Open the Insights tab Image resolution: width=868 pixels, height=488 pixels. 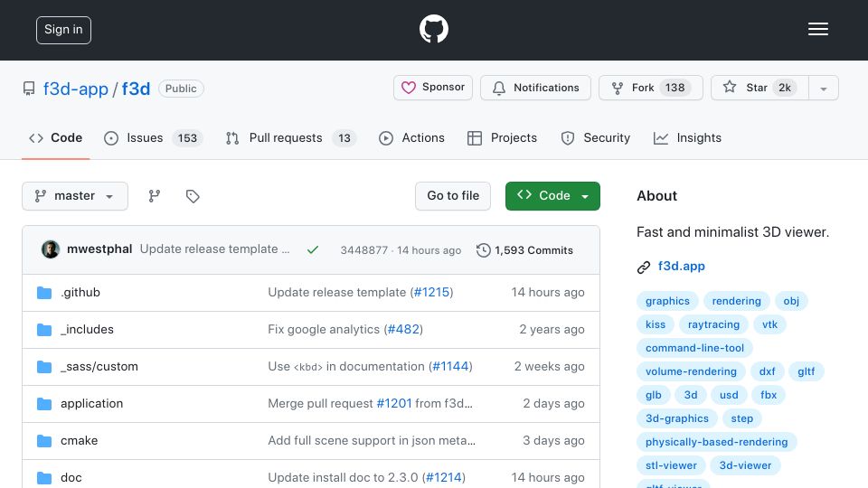point(687,137)
